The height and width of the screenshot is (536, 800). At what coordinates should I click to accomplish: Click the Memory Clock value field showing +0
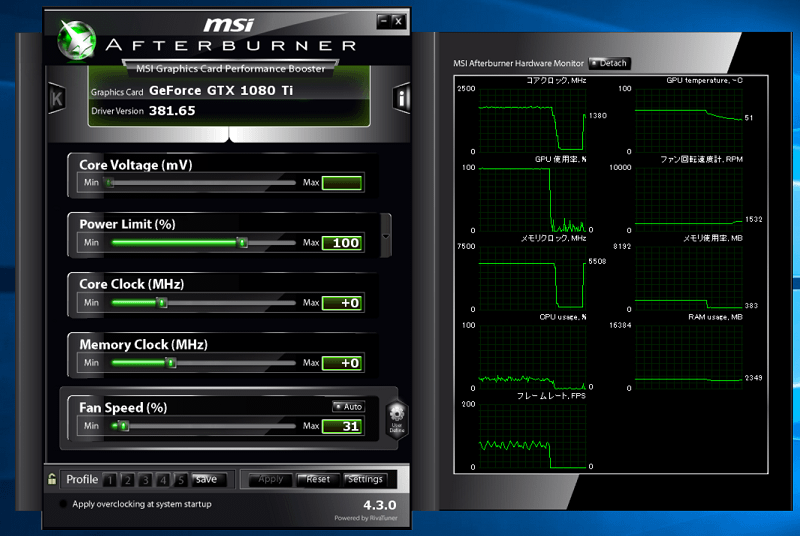click(342, 363)
